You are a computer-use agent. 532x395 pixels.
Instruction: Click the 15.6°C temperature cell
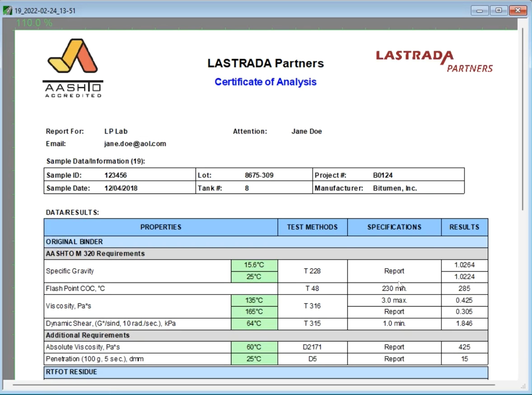(254, 265)
